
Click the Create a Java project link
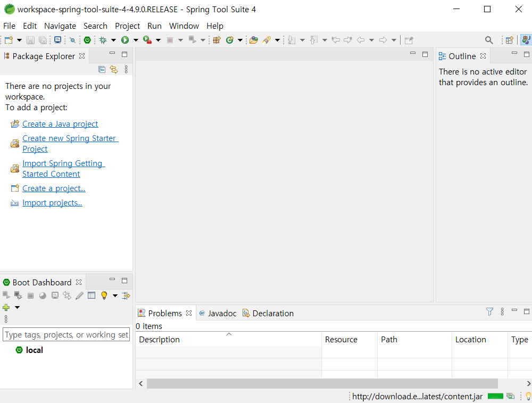[x=60, y=124]
